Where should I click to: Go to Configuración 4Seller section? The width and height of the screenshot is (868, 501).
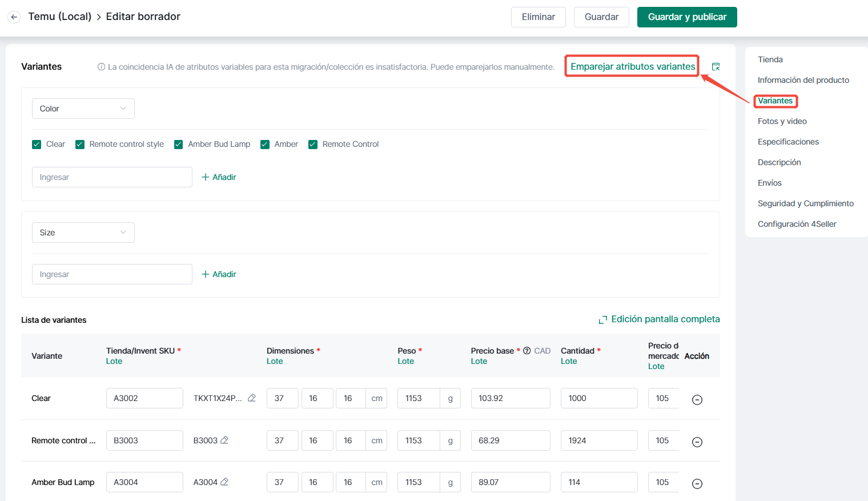point(797,224)
